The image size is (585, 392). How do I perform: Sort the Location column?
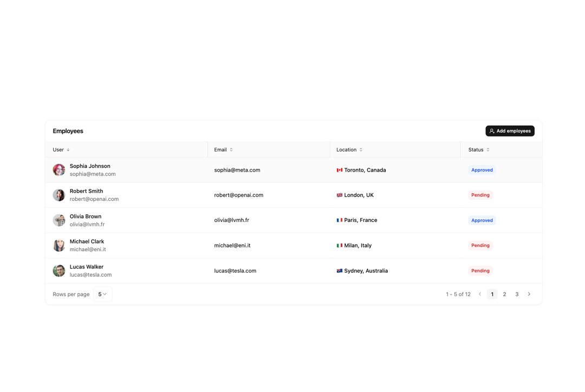point(361,150)
